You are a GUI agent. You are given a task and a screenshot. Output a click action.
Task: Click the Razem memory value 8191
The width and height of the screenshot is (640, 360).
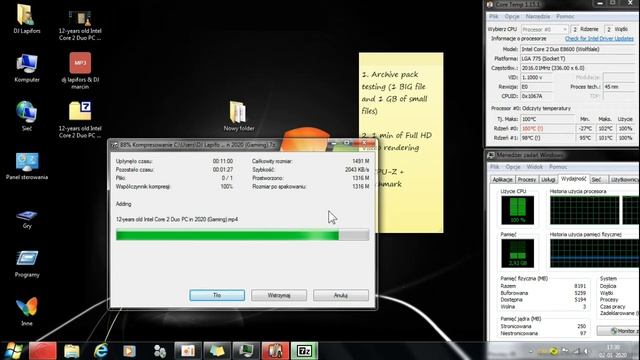coord(580,286)
